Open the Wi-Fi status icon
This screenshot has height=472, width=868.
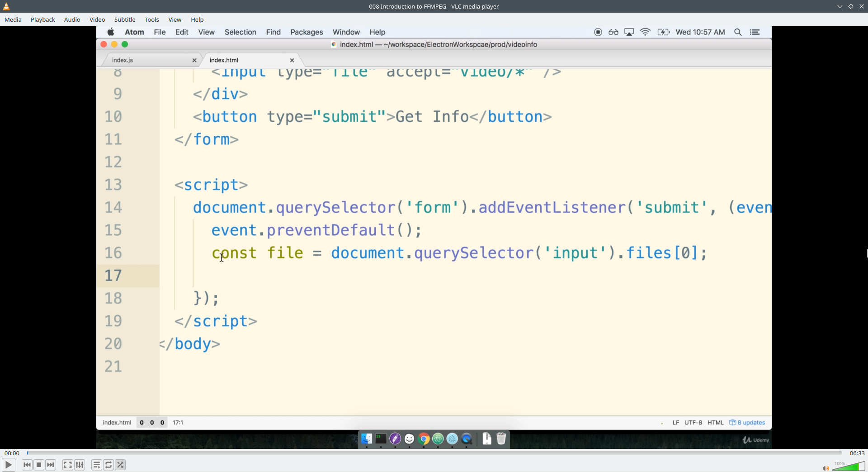[645, 32]
